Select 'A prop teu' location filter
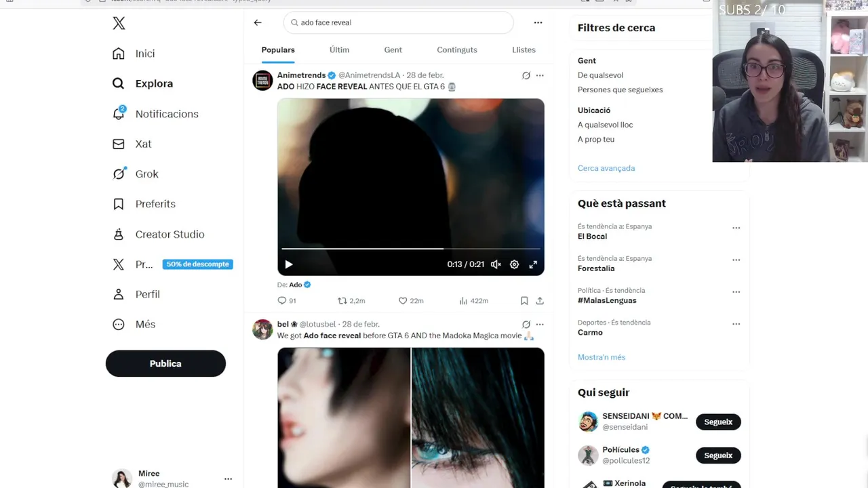 coord(595,140)
